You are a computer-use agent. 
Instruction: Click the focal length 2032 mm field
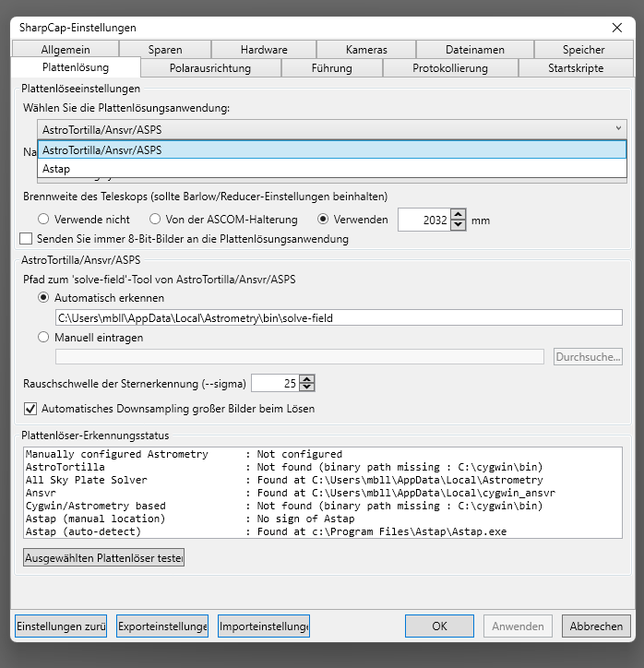[424, 220]
